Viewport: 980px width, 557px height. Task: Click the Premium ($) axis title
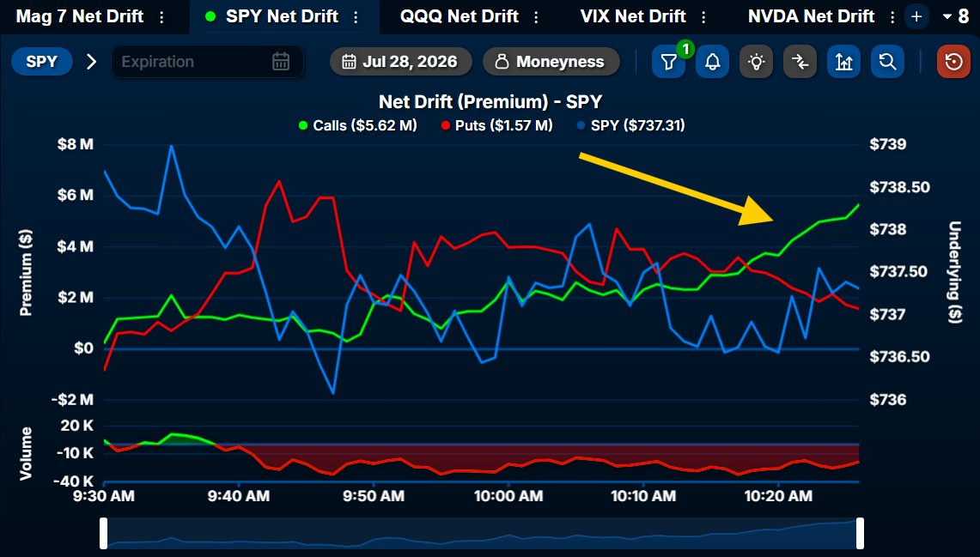tap(26, 272)
